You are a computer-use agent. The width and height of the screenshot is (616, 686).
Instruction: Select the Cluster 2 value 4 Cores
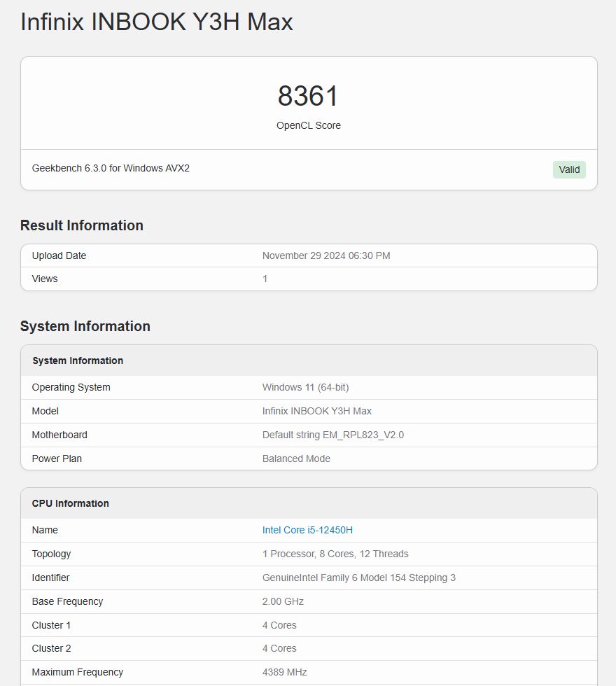pyautogui.click(x=279, y=648)
